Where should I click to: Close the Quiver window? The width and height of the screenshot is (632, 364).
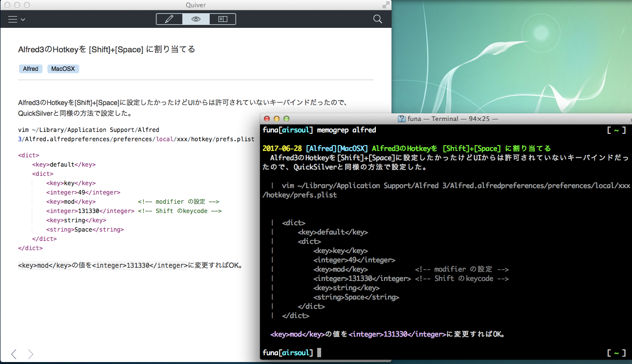pyautogui.click(x=7, y=5)
